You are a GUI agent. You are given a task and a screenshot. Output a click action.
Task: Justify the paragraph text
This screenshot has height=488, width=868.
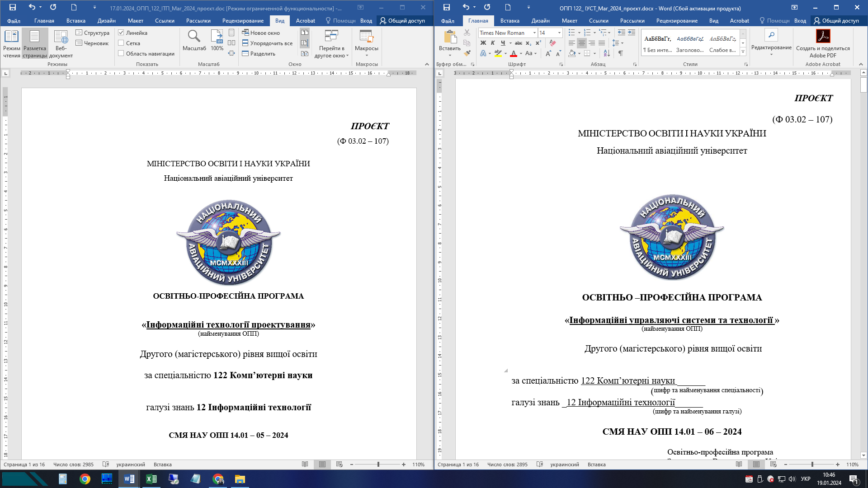pos(602,43)
